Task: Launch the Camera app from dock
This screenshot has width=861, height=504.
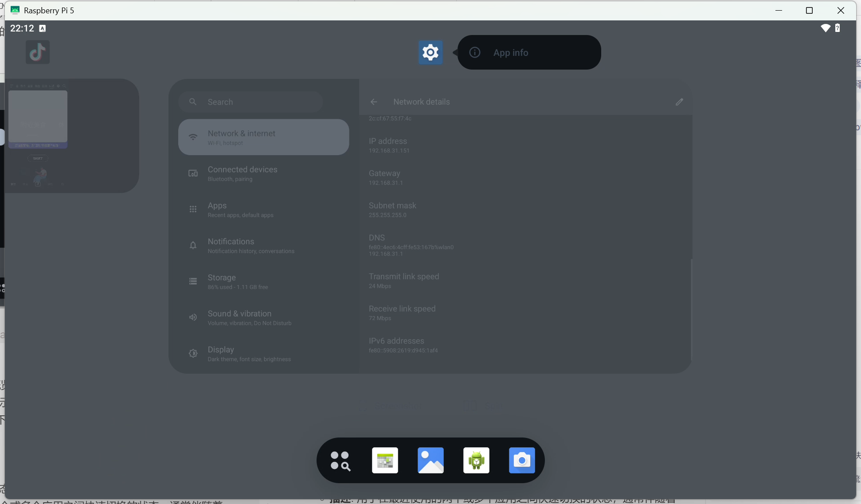Action: coord(522,461)
